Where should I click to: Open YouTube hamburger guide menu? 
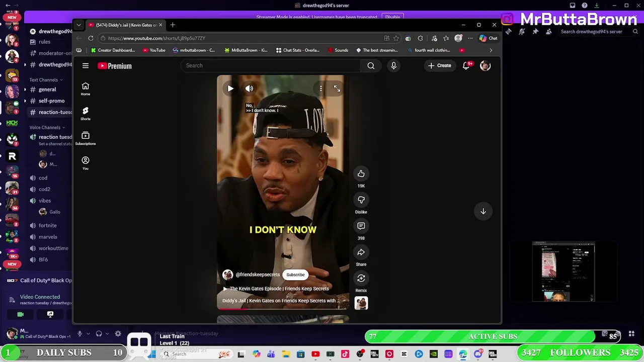[86, 66]
